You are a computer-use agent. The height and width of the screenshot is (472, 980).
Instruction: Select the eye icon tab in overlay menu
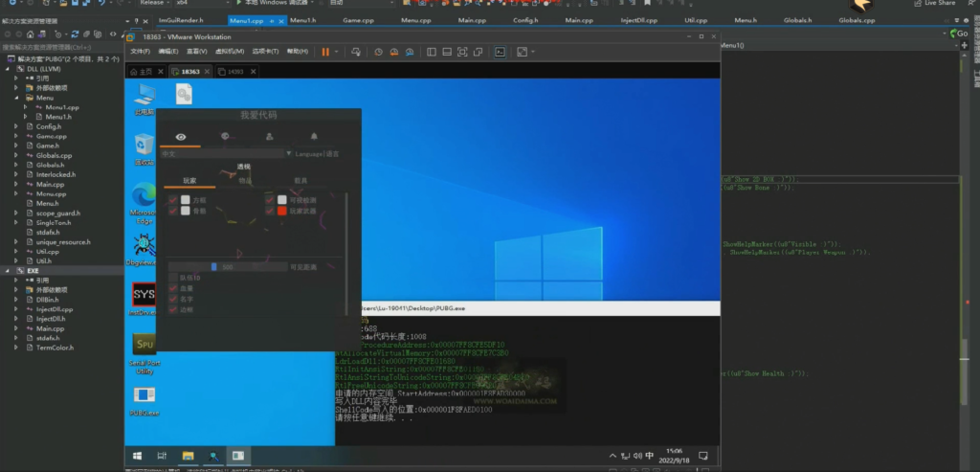coord(181,136)
